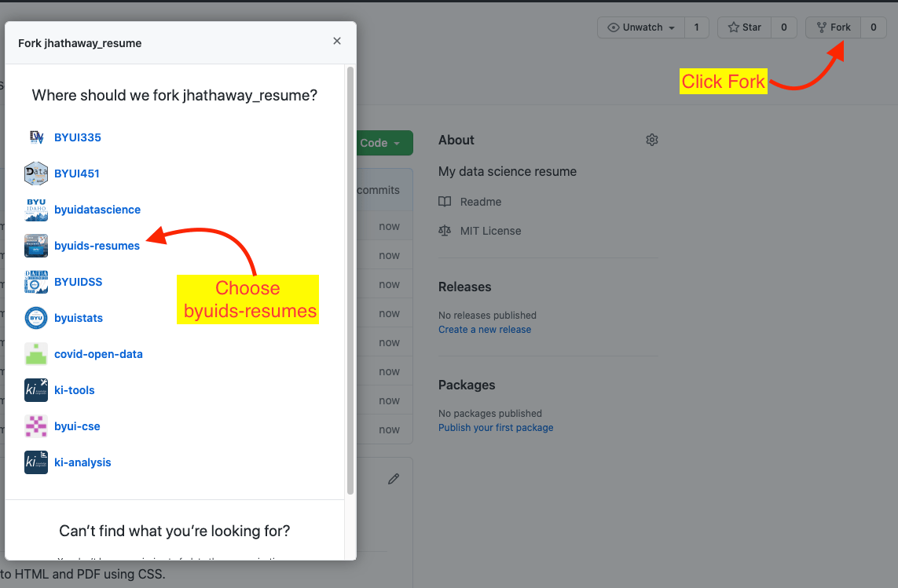Open the Unwatch notifications dropdown

[x=641, y=27]
